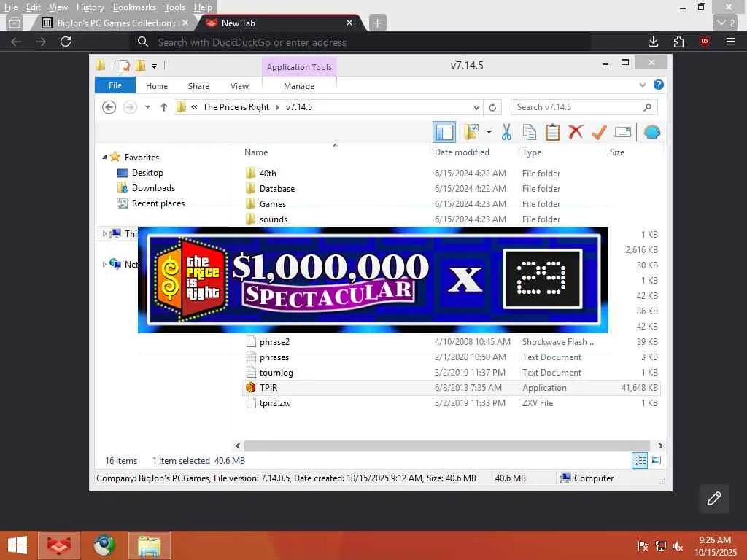747x560 pixels.
Task: Click the Explorer back arrow button
Action: coord(109,107)
